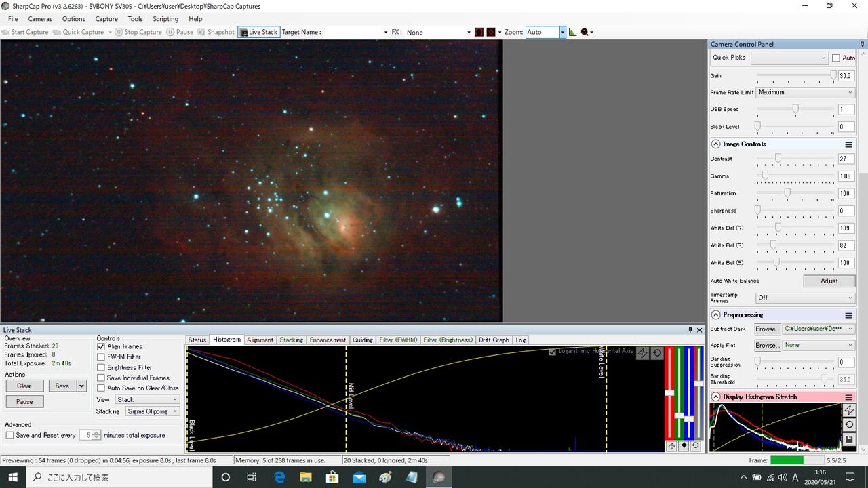Open the Image Controls hamburger menu
Screen dimensions: 868x488
848,144
